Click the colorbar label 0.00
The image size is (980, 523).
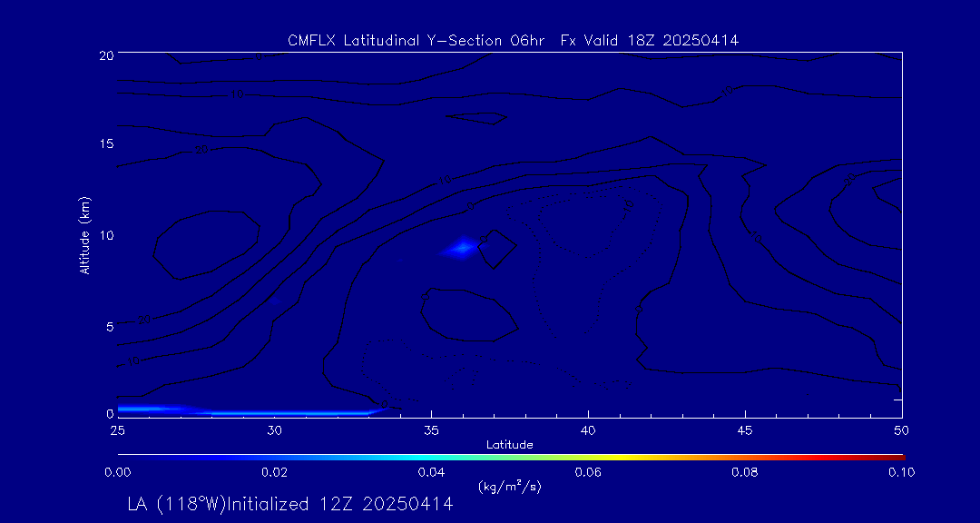[117, 472]
